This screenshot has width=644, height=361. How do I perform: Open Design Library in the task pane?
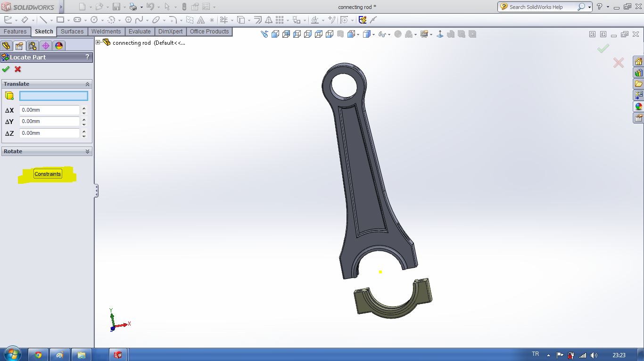tap(638, 73)
